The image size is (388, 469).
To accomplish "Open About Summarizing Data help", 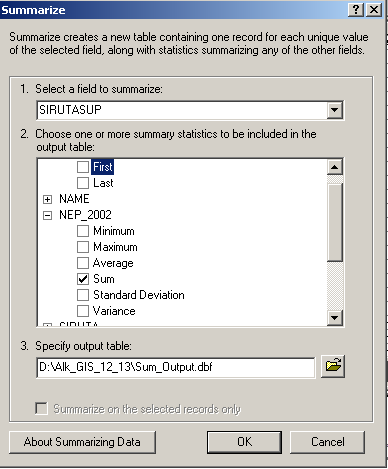I will point(82,442).
